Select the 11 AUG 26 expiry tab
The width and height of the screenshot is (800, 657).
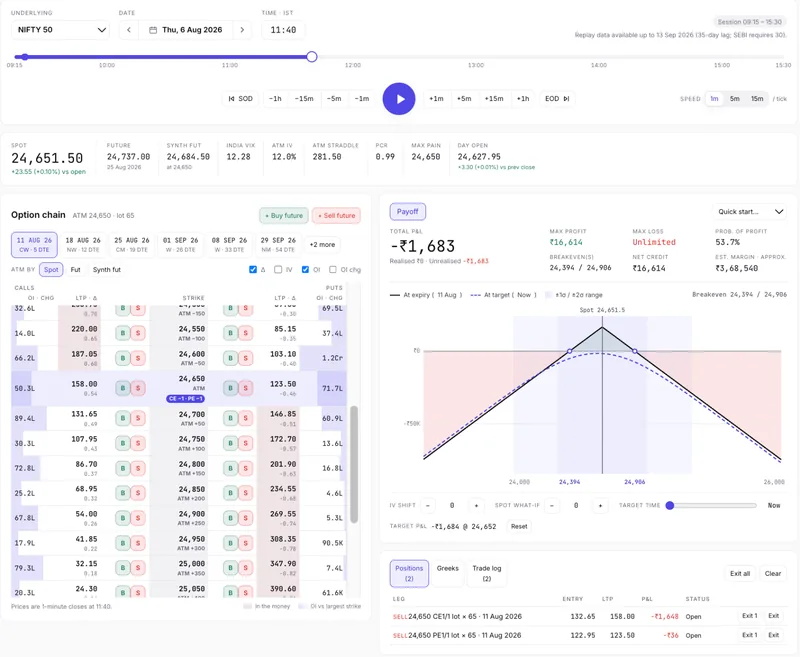(34, 244)
